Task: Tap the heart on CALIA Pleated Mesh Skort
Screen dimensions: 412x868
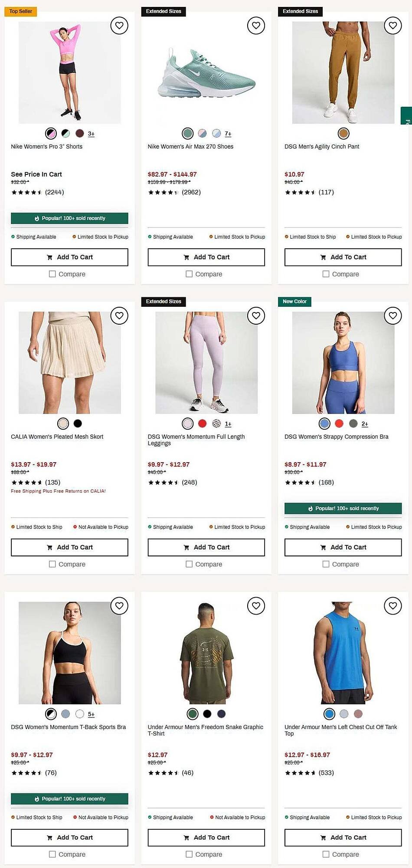Action: pyautogui.click(x=119, y=316)
